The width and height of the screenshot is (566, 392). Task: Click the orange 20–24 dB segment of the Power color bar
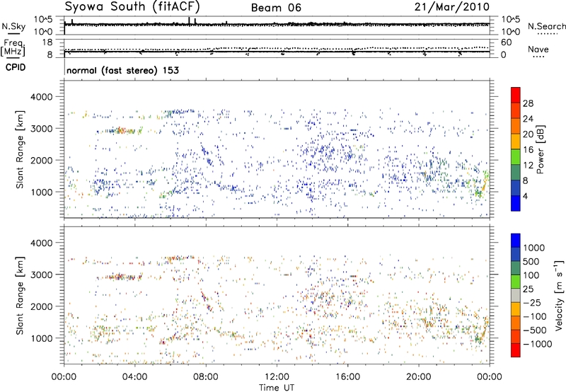pos(516,126)
